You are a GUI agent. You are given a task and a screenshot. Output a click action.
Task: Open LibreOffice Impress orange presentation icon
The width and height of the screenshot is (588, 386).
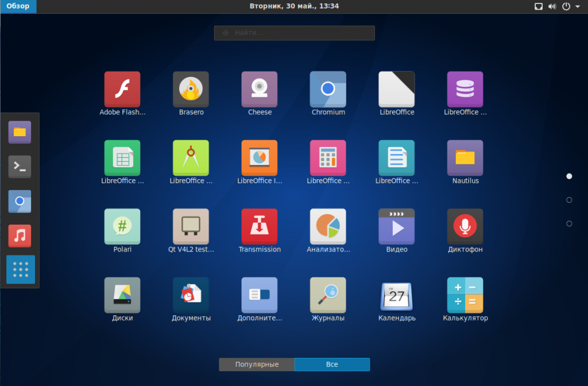[x=260, y=158]
